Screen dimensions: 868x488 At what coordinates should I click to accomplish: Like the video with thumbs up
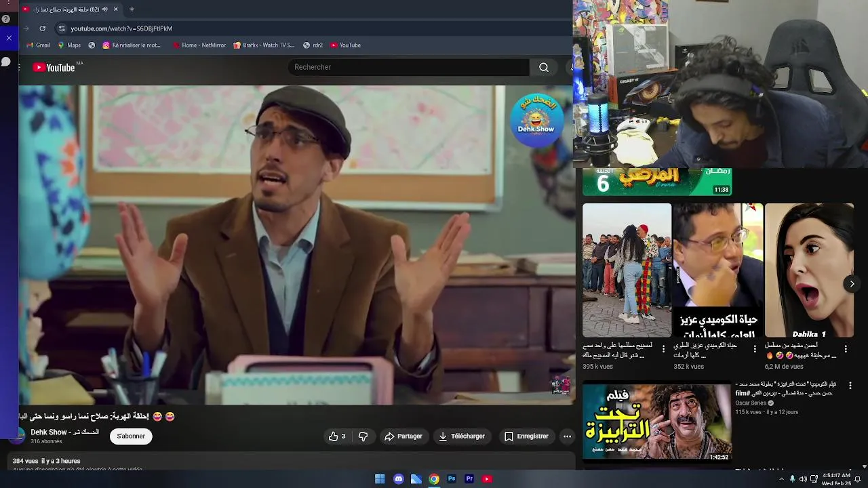coord(338,436)
